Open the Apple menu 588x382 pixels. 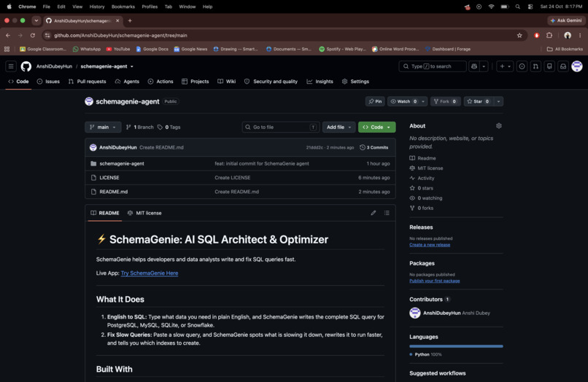[9, 7]
